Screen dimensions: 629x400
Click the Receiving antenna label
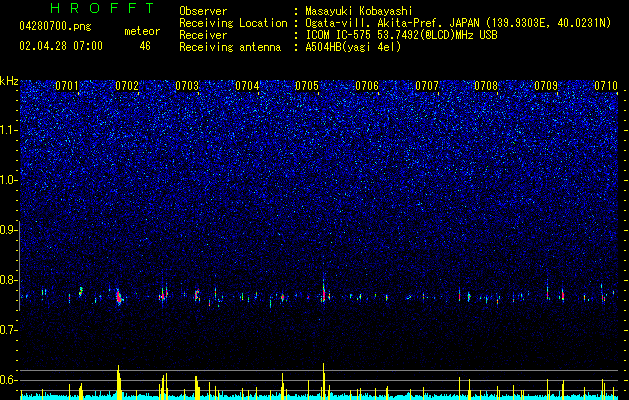tap(230, 47)
